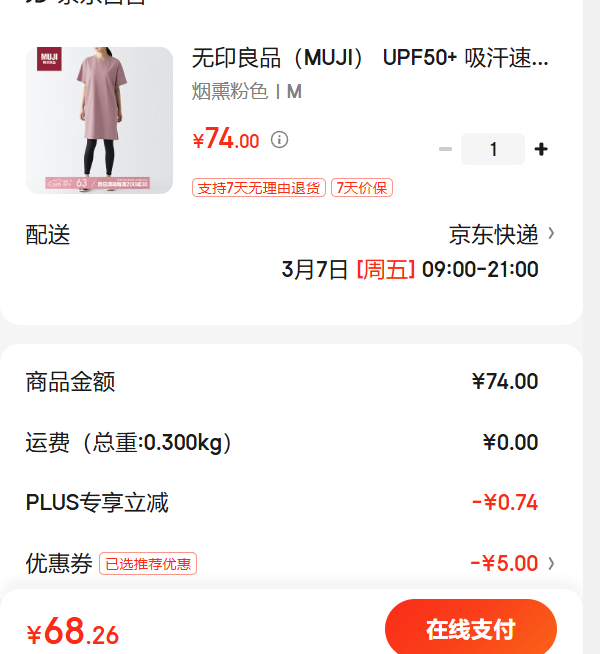Click the -¥5.00 coupon discount amount
This screenshot has width=600, height=654.
click(505, 563)
